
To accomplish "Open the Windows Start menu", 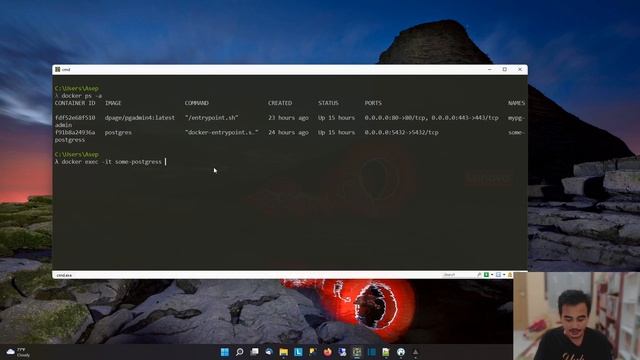I will pyautogui.click(x=225, y=352).
